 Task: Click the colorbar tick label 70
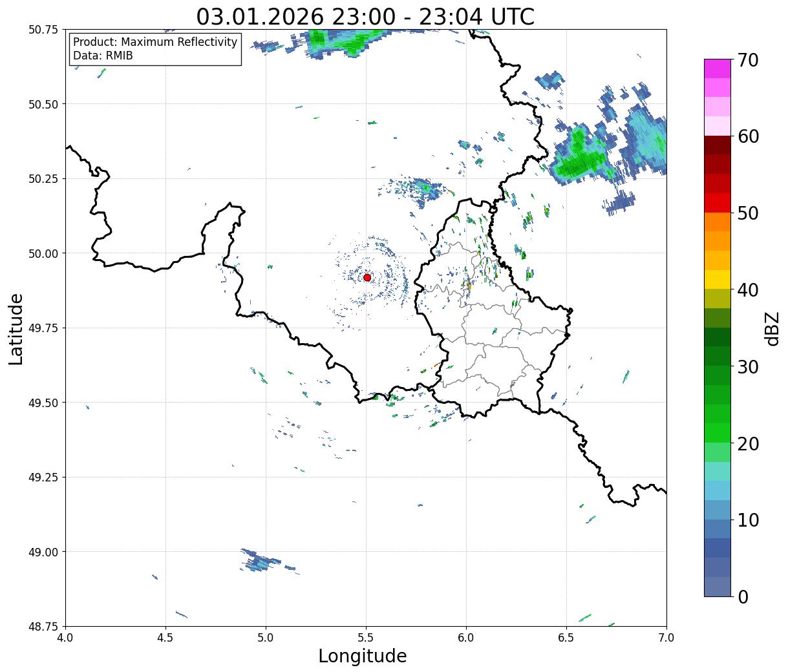747,60
